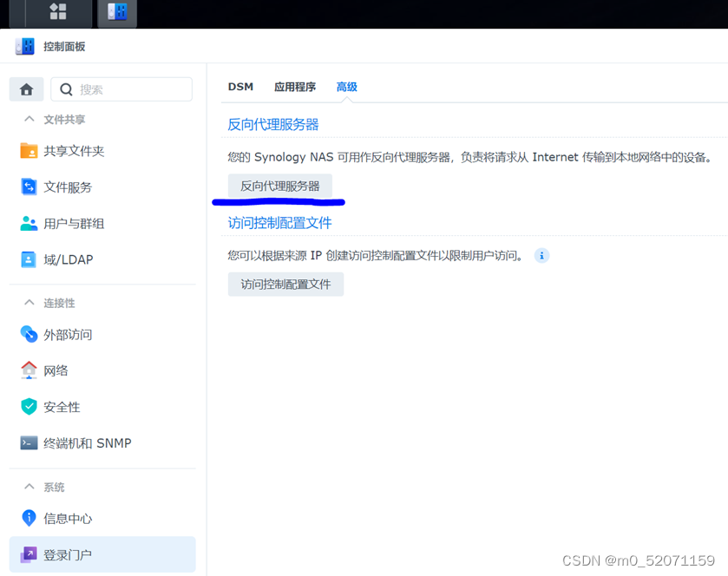The image size is (728, 576).
Task: Go to Control Panel home icon
Action: coord(26,89)
